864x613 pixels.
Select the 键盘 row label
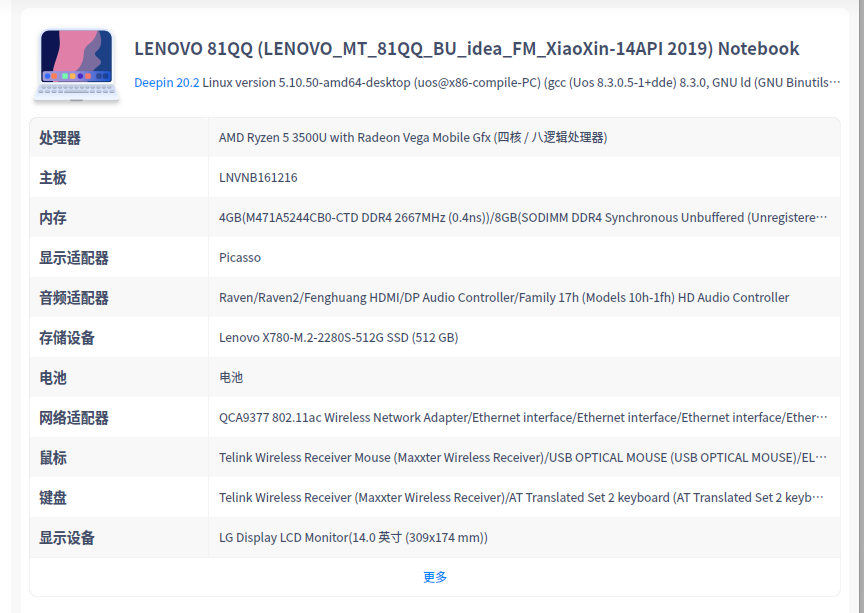(53, 498)
